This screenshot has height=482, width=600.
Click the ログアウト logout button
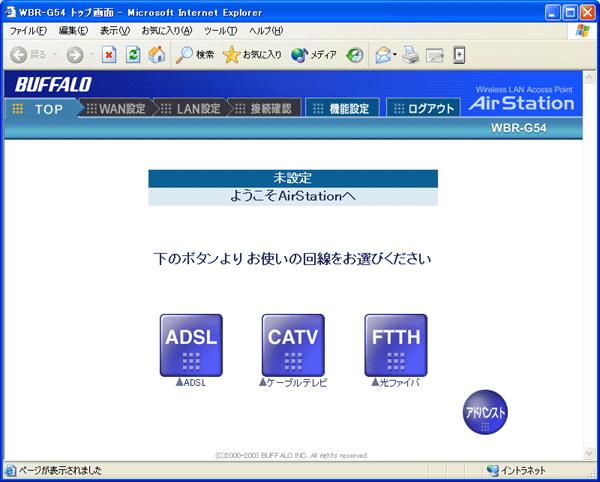tap(423, 109)
